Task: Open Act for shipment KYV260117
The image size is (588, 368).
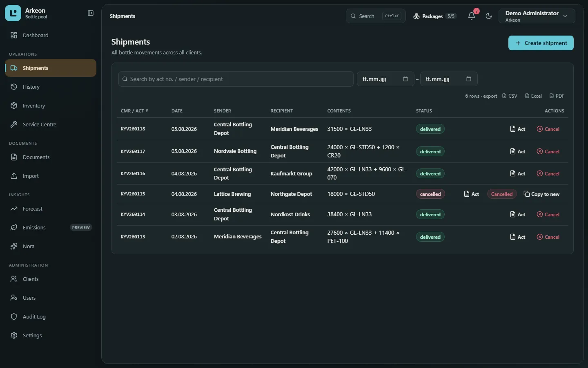Action: click(517, 151)
